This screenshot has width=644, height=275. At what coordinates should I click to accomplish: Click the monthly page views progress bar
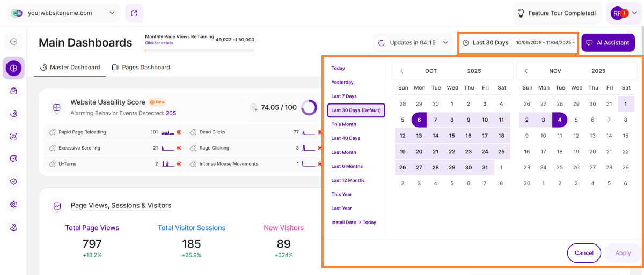(x=200, y=50)
